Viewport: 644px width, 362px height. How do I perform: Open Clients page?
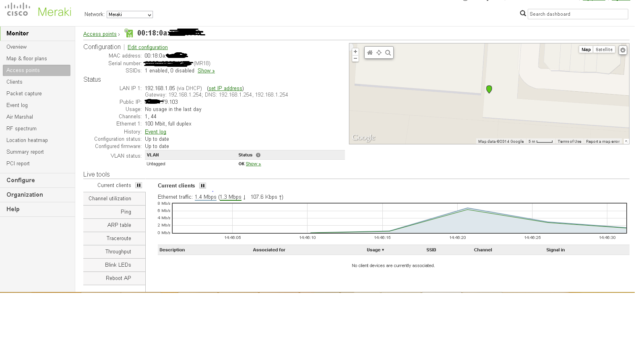pos(14,82)
